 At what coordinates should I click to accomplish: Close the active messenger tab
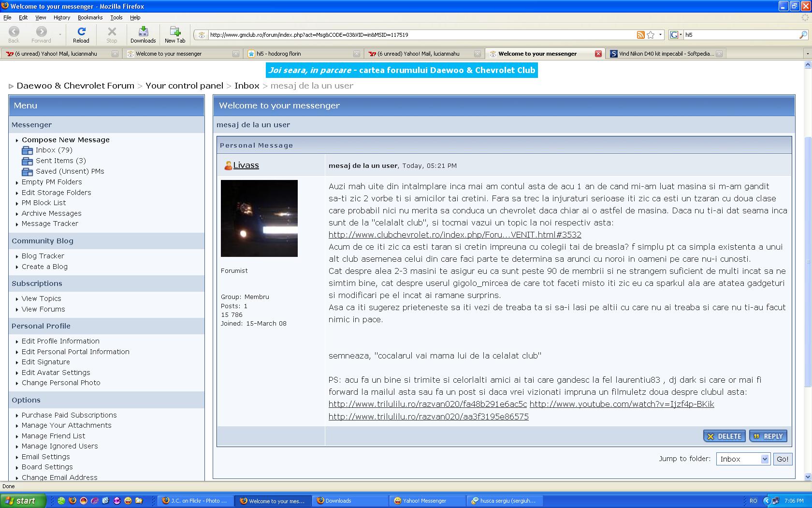(x=598, y=54)
